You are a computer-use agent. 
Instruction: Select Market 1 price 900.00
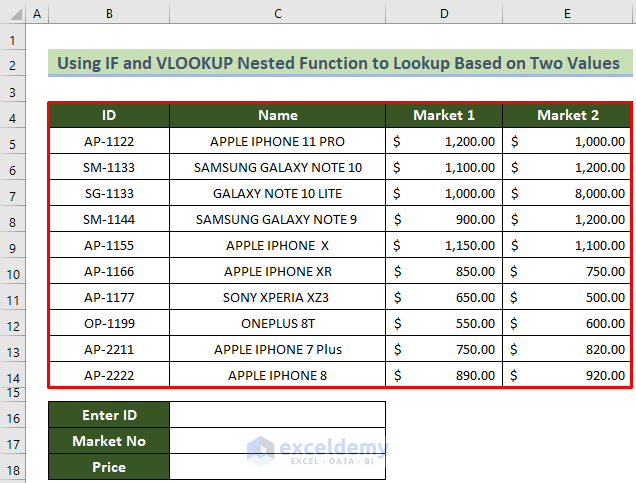click(x=444, y=219)
